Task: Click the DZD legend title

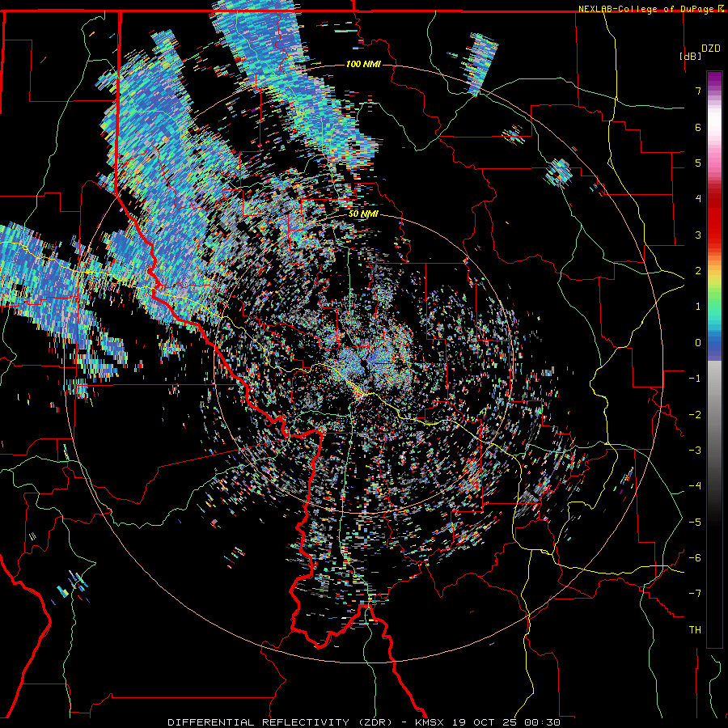Action: coord(710,49)
